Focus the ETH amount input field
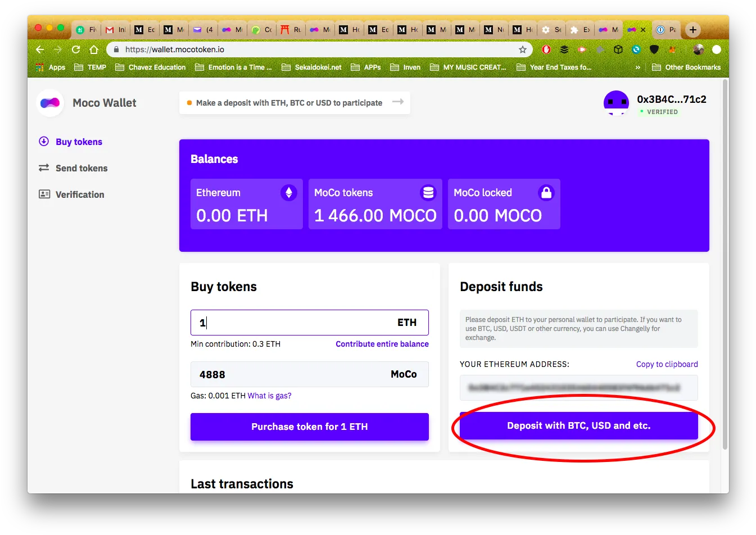This screenshot has width=756, height=535. [310, 323]
